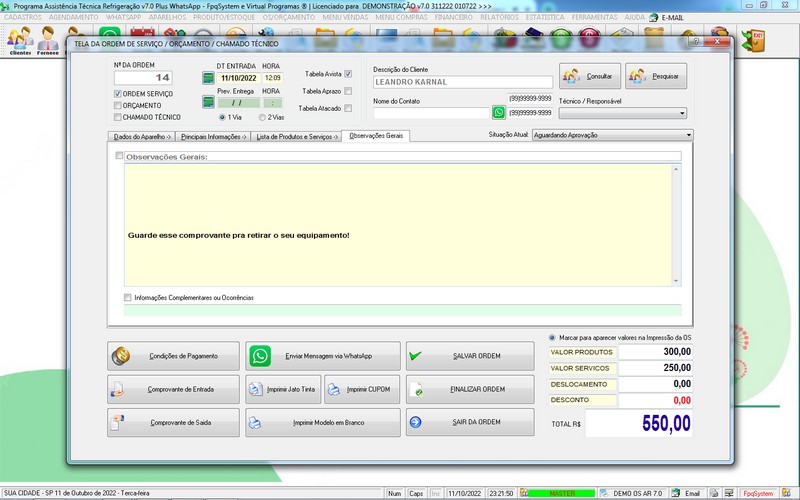Screen dimensions: 800x500
Task: Check the Tabela Atacado checkbox
Action: click(x=348, y=108)
